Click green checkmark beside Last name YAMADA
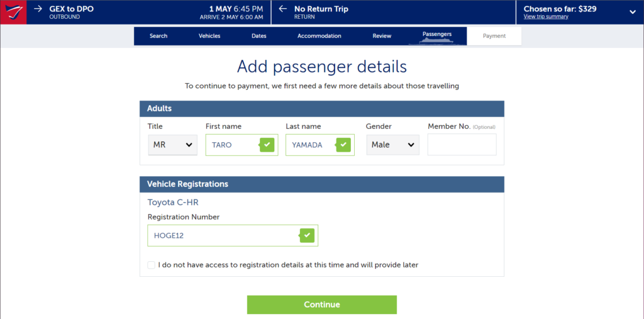 click(343, 145)
